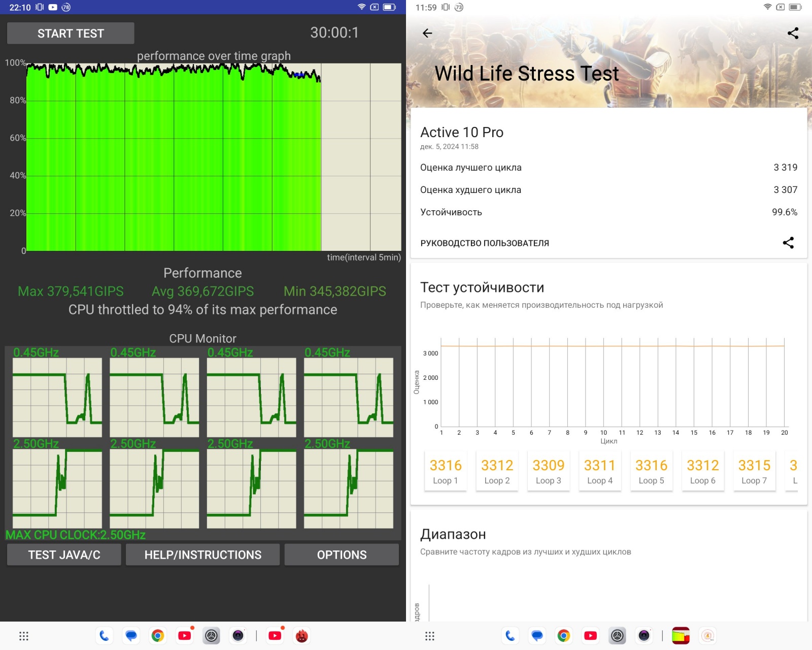812x650 pixels.
Task: Tap the Wi-Fi icon in the left status bar
Action: 361,7
